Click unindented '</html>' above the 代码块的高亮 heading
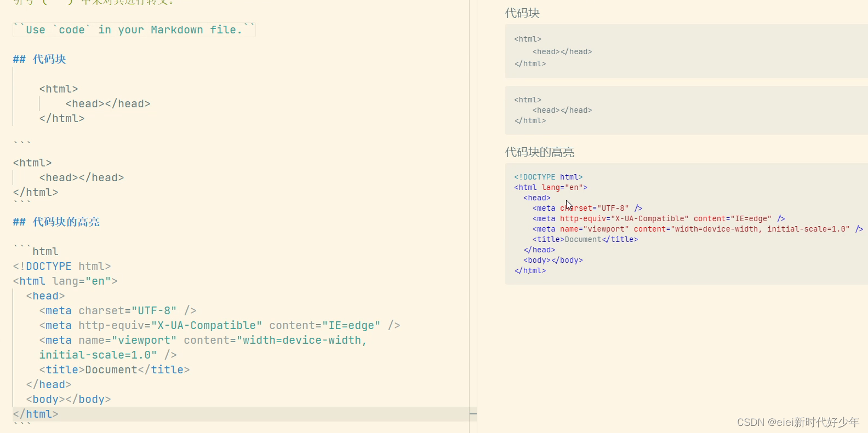The width and height of the screenshot is (868, 433). (x=36, y=192)
